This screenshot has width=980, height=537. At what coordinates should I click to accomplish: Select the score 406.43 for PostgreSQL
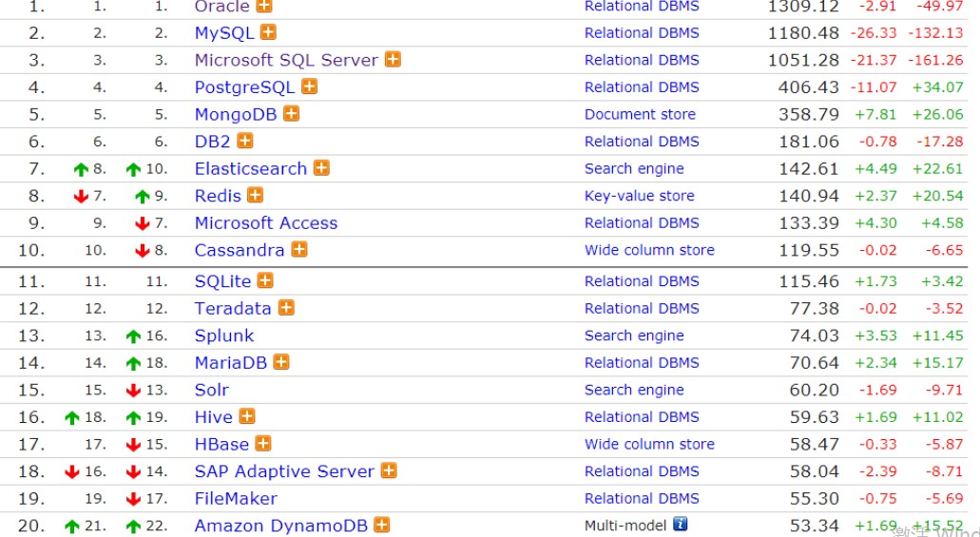(808, 86)
